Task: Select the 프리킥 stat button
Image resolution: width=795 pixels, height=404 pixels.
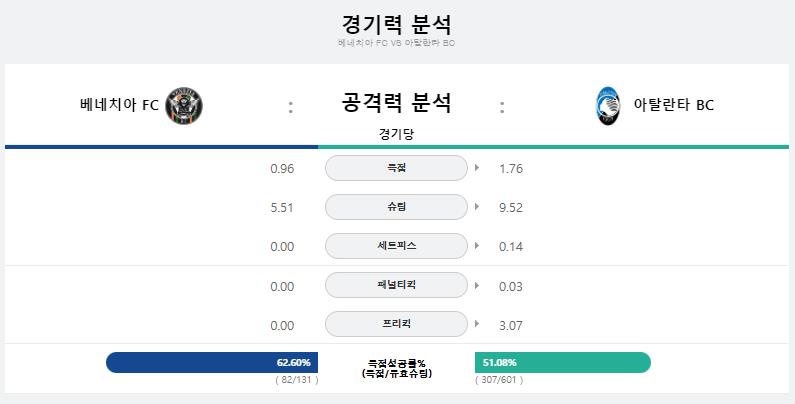Action: (396, 324)
